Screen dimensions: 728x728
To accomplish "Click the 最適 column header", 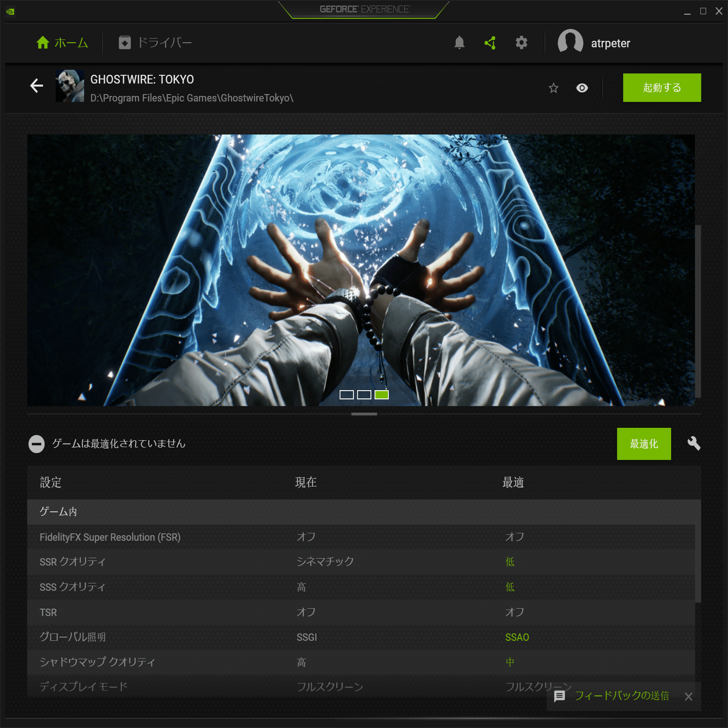I will (x=513, y=482).
